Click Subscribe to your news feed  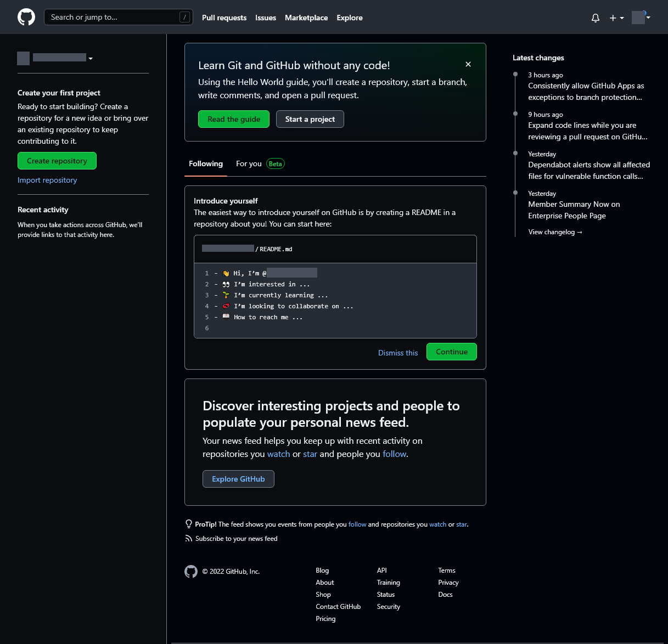pyautogui.click(x=237, y=539)
